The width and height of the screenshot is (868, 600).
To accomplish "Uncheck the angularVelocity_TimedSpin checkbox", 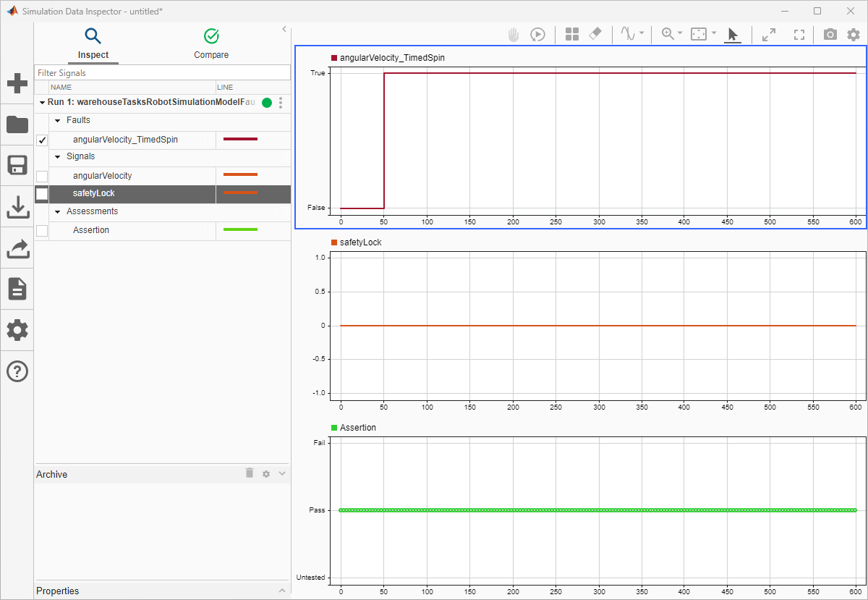I will tap(42, 140).
